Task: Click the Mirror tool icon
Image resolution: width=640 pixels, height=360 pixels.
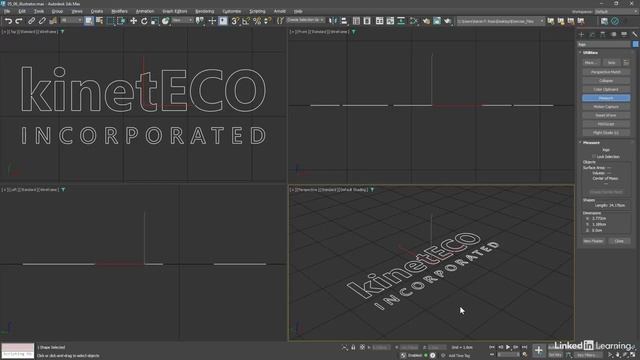Action: (x=333, y=21)
